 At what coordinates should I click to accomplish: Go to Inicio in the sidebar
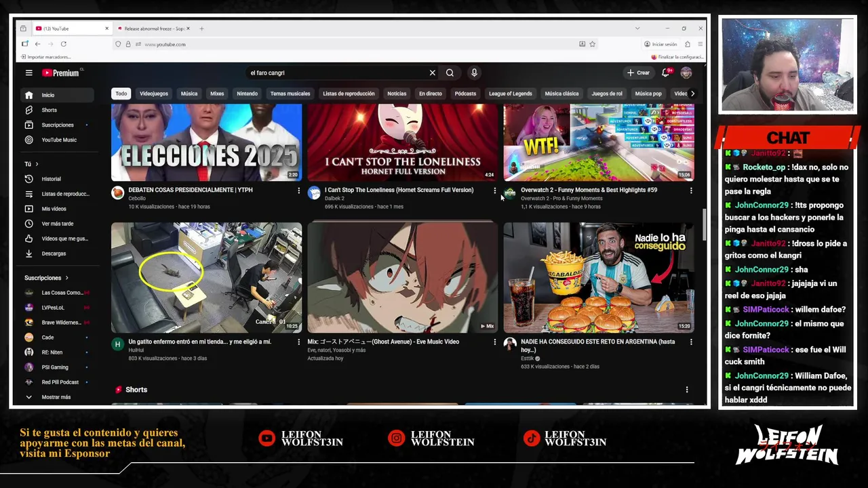tap(56, 95)
